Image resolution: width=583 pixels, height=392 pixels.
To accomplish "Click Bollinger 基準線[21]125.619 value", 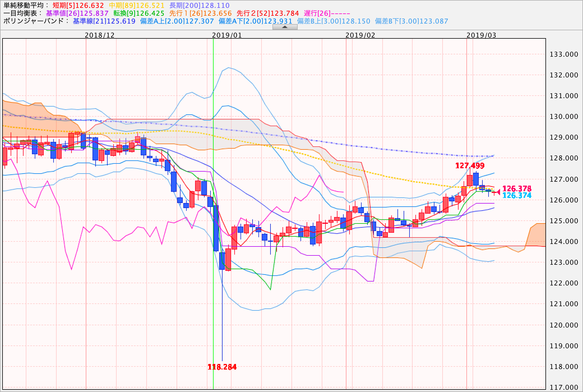I will tap(104, 21).
